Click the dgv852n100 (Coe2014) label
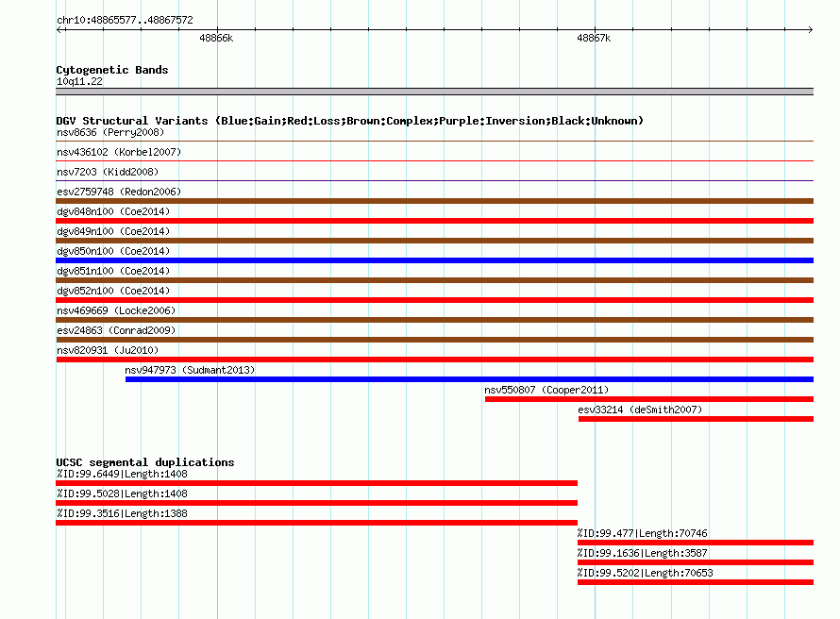 point(113,291)
